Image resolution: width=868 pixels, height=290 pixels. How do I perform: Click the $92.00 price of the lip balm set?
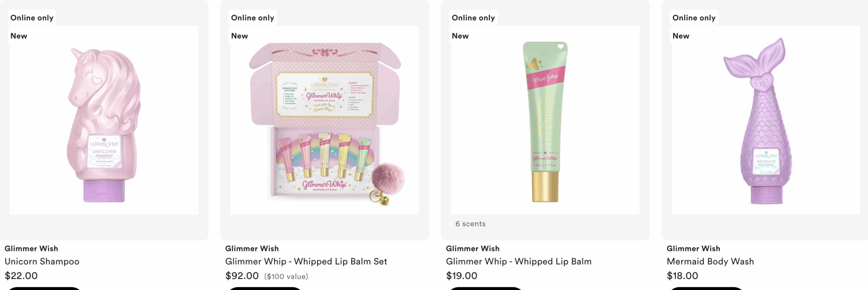tap(242, 276)
